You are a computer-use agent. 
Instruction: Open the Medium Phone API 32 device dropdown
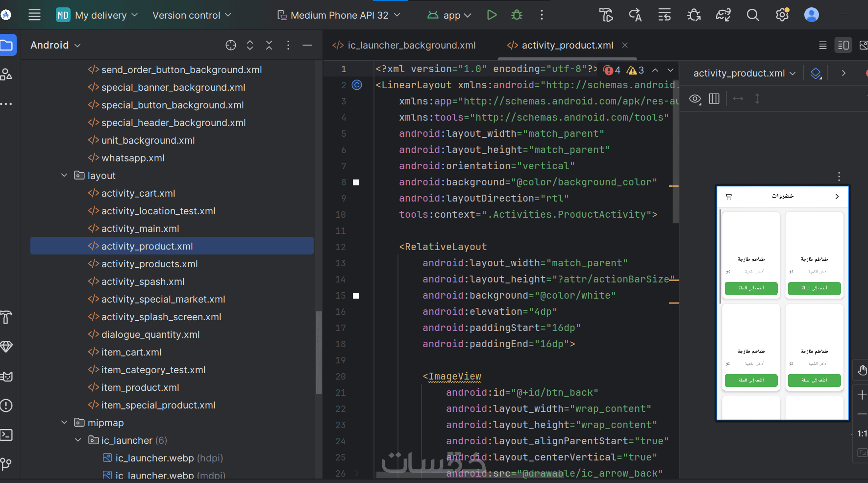339,15
